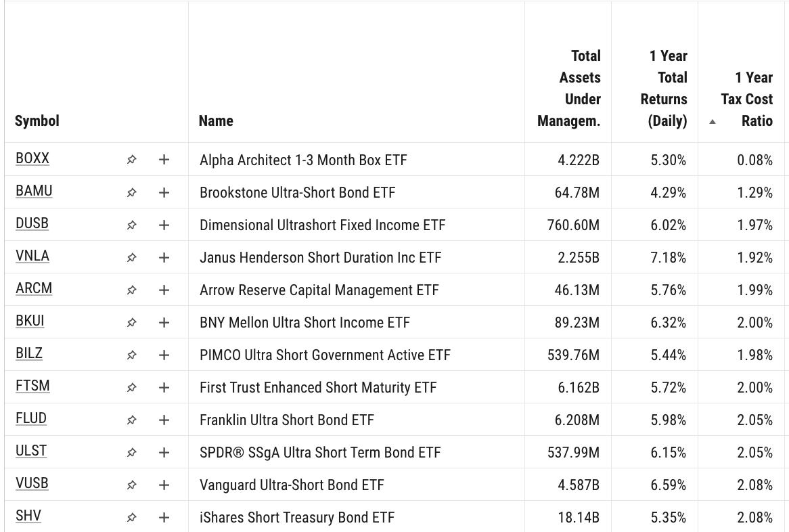Screen dimensions: 789x532
Task: Click the plus icon next to VNLA
Action: tap(164, 257)
